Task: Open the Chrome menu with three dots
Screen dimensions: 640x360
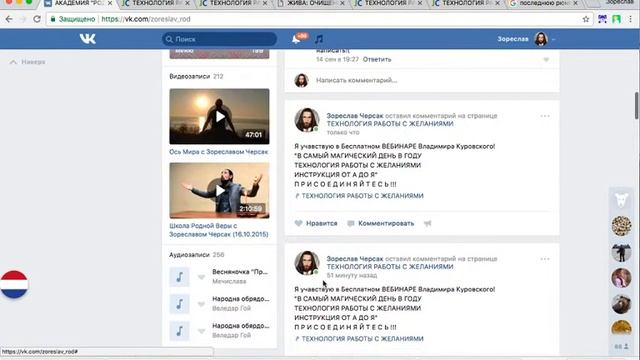Action: point(631,19)
